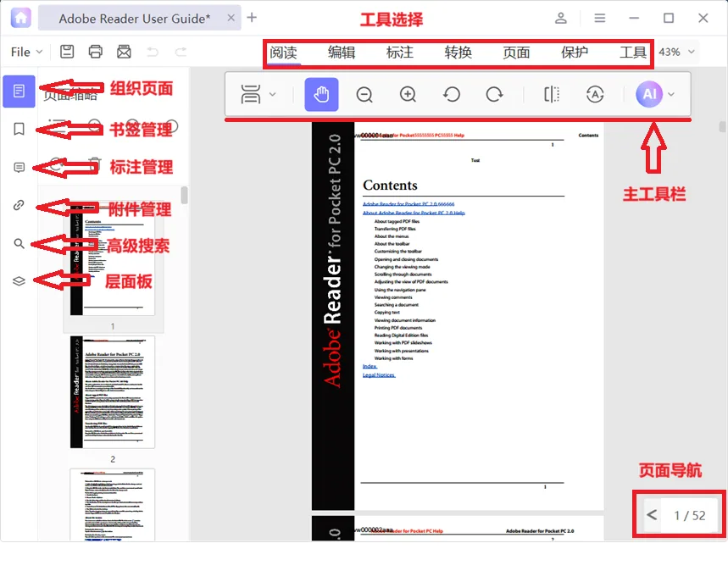Screen dimensions: 728x571
Task: Switch to the 工具 tab
Action: point(633,53)
